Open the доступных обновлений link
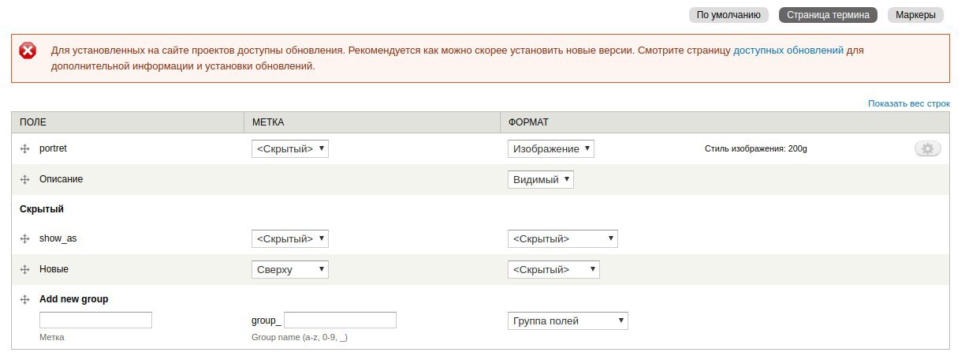The width and height of the screenshot is (980, 356). coord(788,50)
